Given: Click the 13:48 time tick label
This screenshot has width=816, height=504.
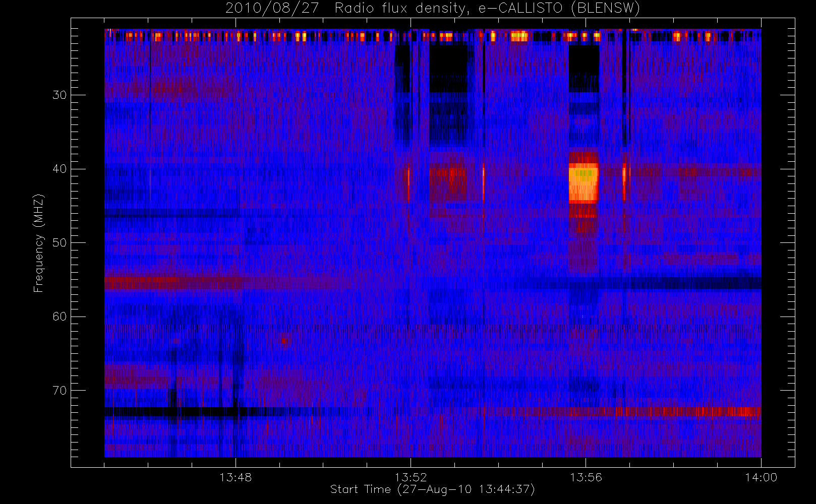Looking at the screenshot, I should [236, 477].
